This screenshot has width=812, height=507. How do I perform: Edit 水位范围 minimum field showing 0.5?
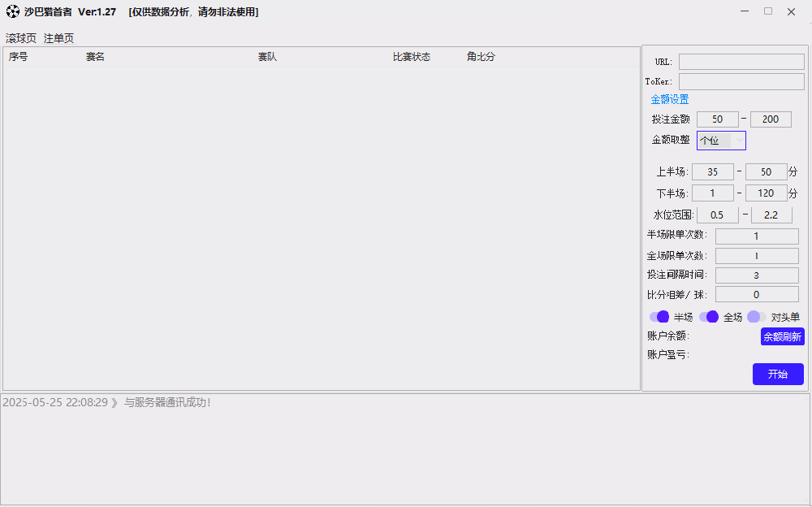click(717, 214)
